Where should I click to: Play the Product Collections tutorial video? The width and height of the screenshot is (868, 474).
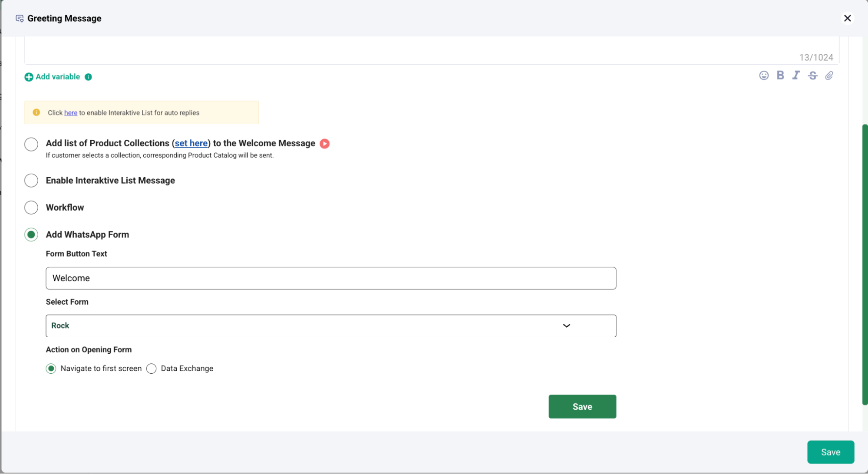[324, 143]
